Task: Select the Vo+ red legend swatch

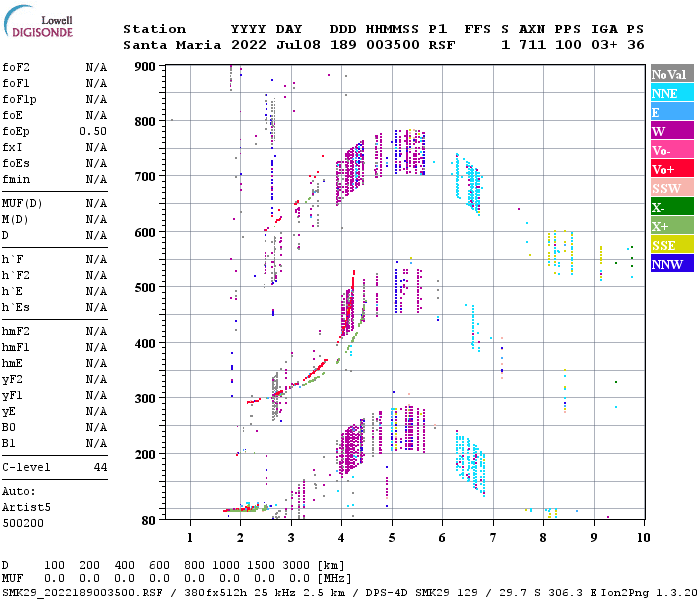Action: tap(672, 169)
